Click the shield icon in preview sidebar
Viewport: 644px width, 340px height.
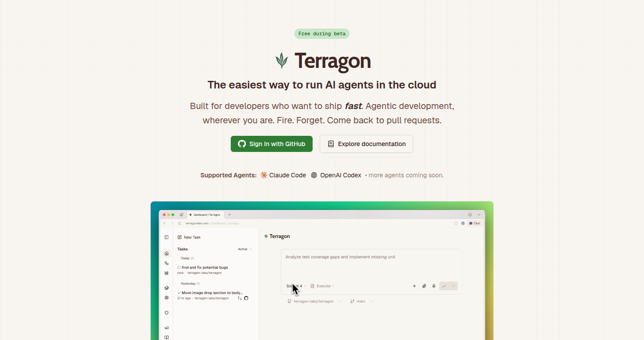point(166,313)
